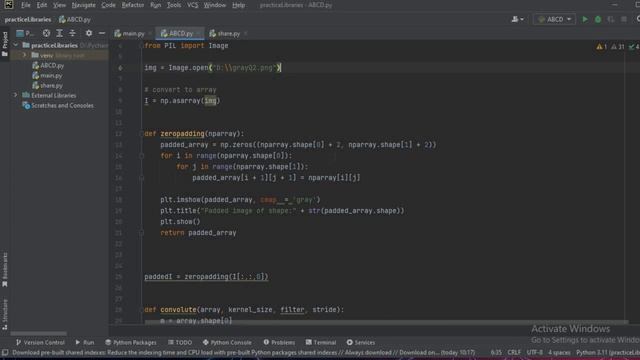The height and width of the screenshot is (360, 640).
Task: Open the Tools menu
Action: click(174, 5)
